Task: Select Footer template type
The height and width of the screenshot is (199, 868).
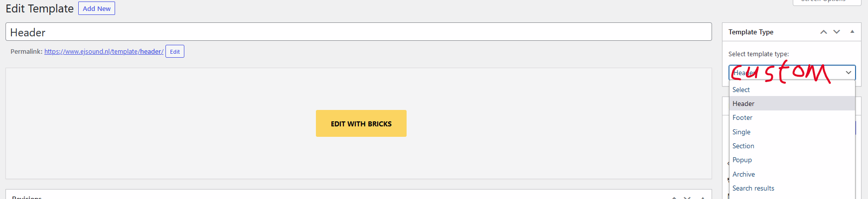Action: (x=742, y=118)
